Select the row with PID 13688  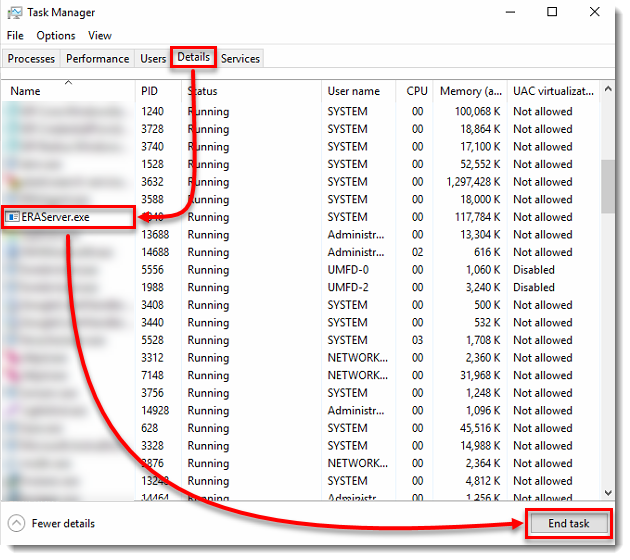pyautogui.click(x=299, y=235)
